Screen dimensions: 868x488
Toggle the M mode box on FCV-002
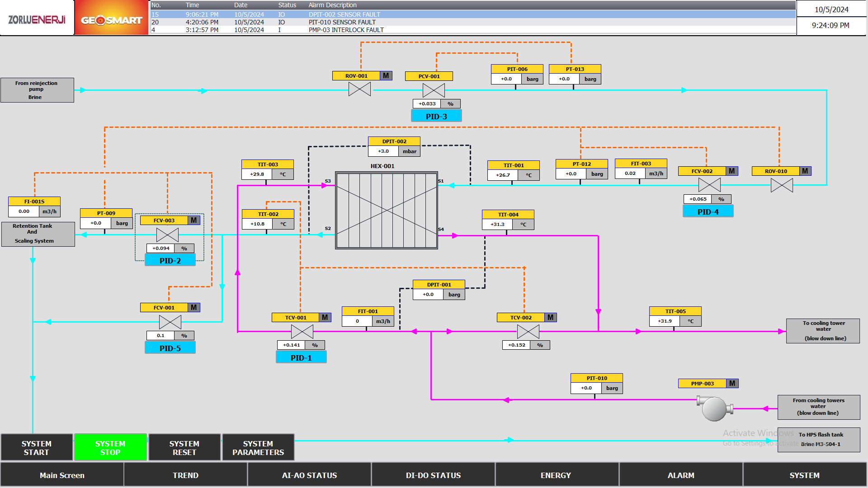732,171
